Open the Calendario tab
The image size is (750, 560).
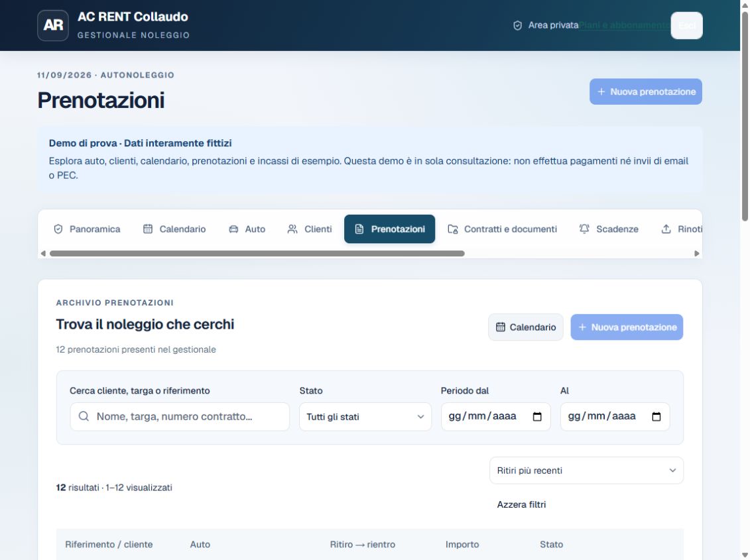point(174,229)
